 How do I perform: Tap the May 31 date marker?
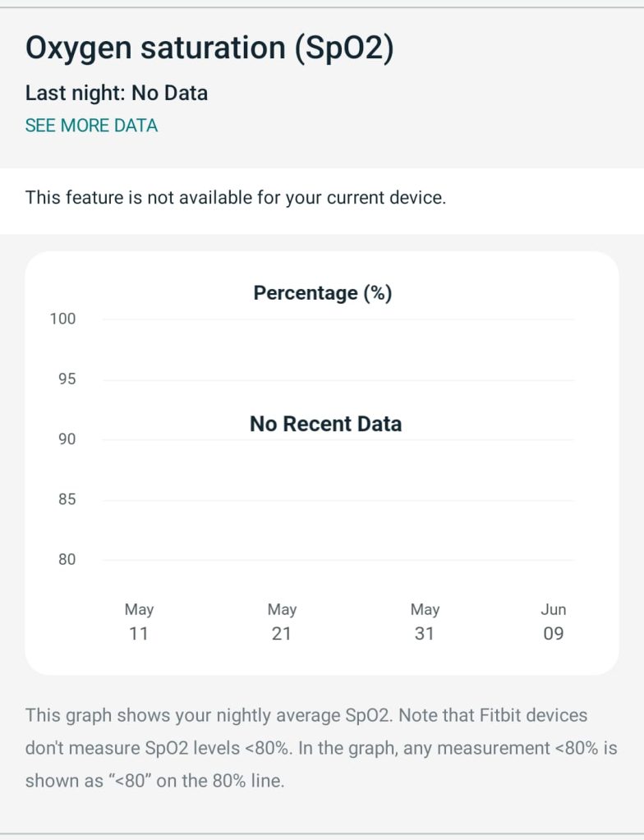coord(425,622)
